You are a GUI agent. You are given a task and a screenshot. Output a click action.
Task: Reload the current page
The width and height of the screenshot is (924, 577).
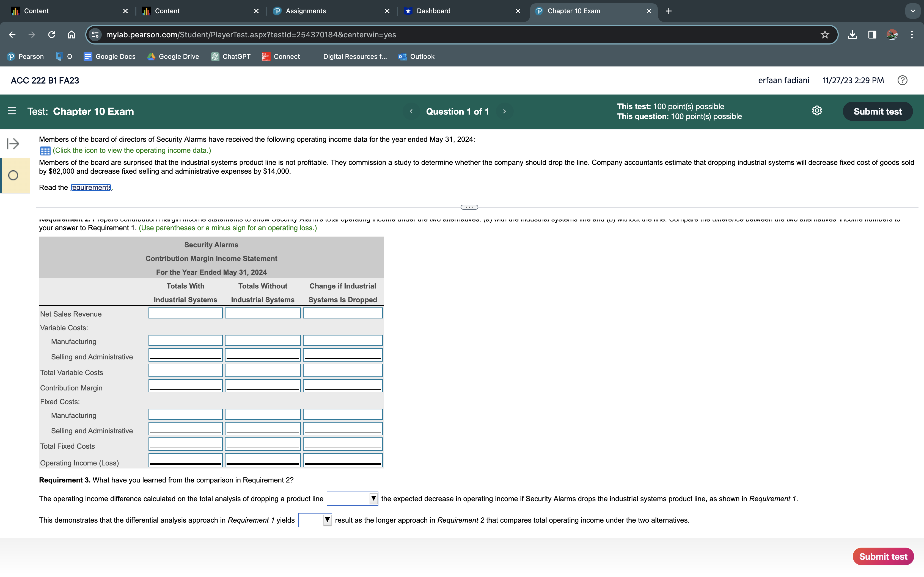pyautogui.click(x=51, y=35)
